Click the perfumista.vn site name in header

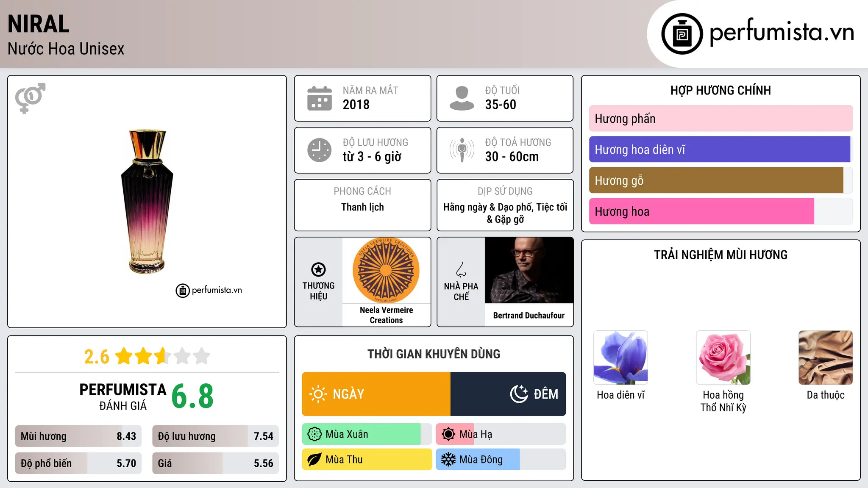(782, 32)
